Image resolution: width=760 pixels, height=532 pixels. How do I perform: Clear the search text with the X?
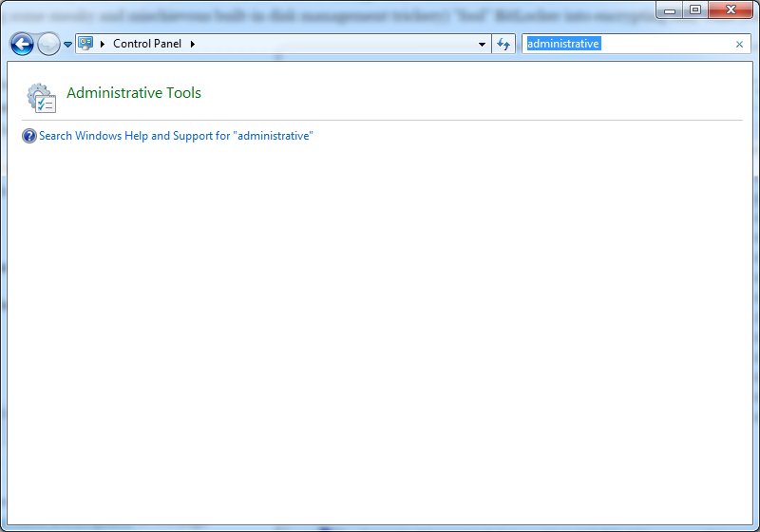(x=739, y=44)
